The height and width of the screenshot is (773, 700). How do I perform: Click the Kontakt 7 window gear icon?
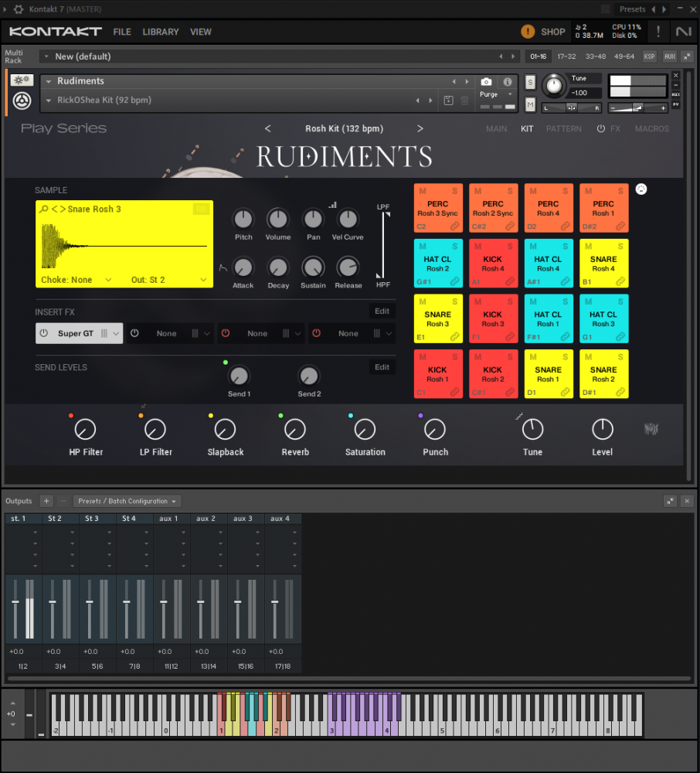(x=19, y=9)
